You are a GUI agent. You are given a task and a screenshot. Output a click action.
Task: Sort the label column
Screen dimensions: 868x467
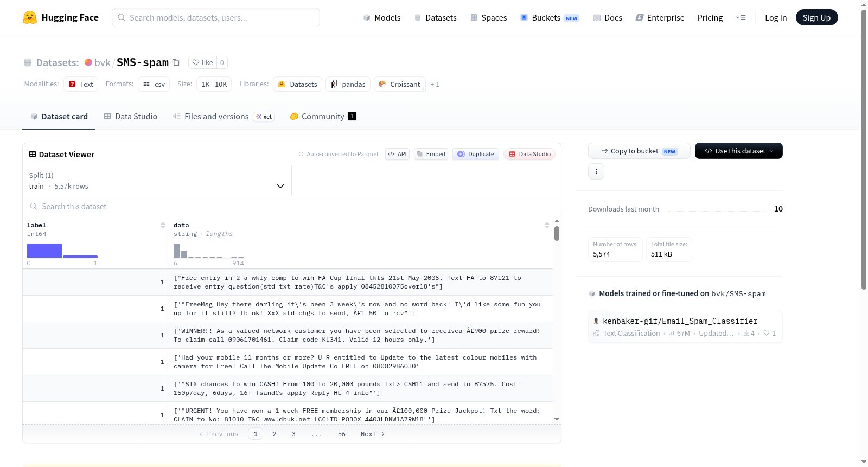click(x=162, y=225)
